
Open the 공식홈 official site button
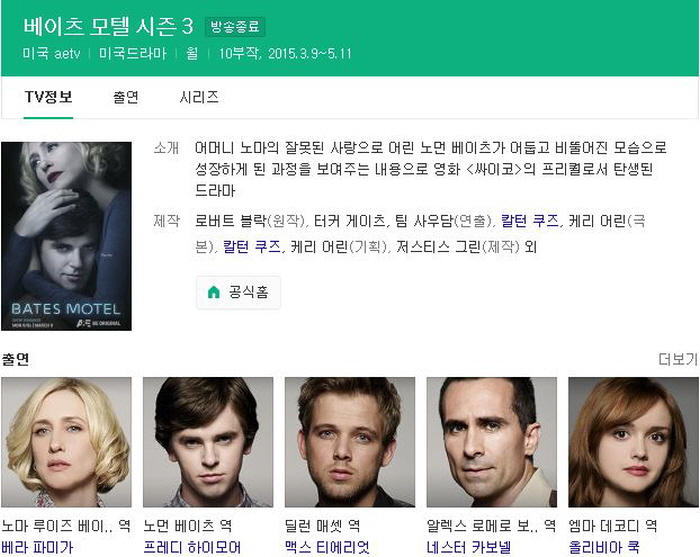[x=238, y=292]
